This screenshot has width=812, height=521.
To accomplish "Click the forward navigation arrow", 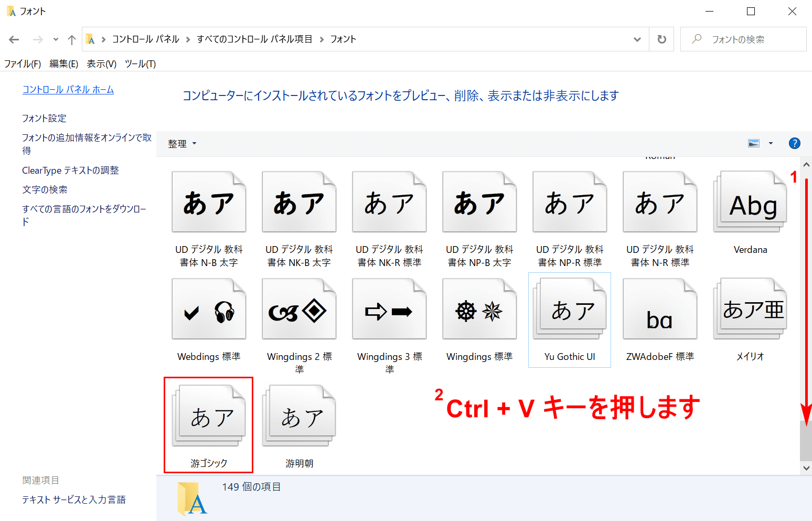I will (x=38, y=39).
